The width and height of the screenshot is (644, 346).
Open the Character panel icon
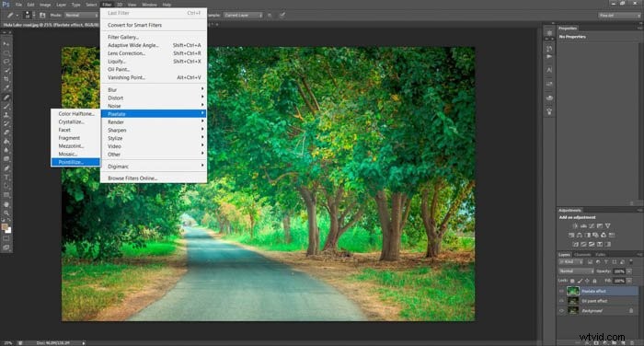pos(549,70)
